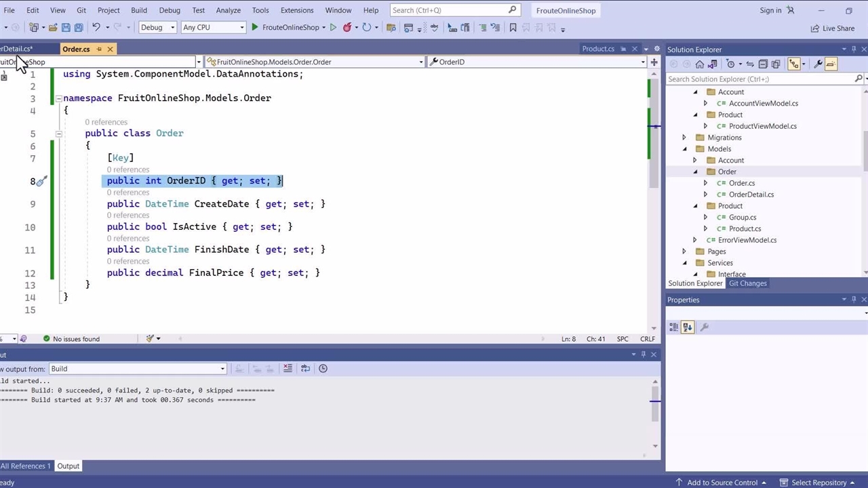Toggle pin on Order.cs tab
The width and height of the screenshot is (868, 488).
coord(99,49)
